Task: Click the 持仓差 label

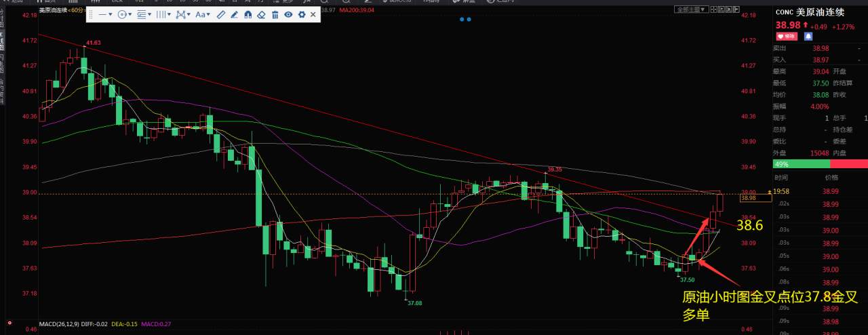Action: pos(842,130)
